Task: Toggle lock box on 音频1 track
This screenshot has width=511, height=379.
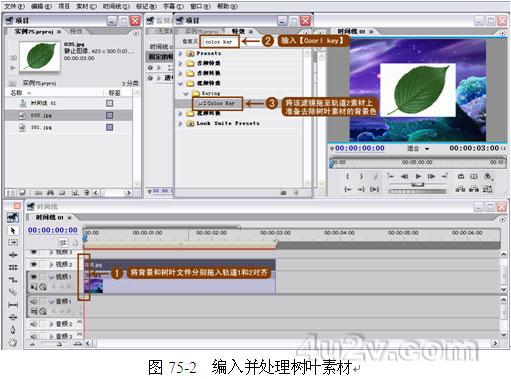Action: pyautogui.click(x=43, y=301)
